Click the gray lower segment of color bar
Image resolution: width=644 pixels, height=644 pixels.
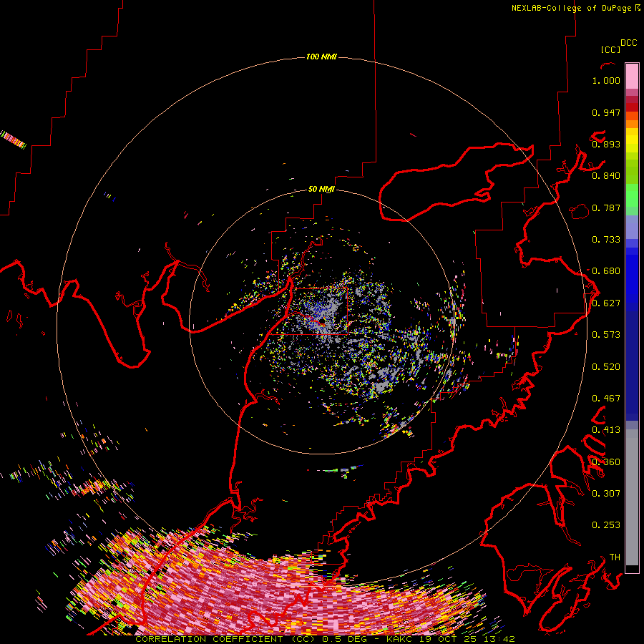click(632, 497)
